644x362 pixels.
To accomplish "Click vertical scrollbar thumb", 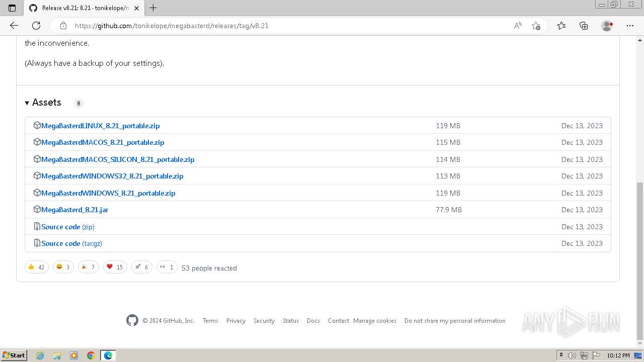I will 640,260.
